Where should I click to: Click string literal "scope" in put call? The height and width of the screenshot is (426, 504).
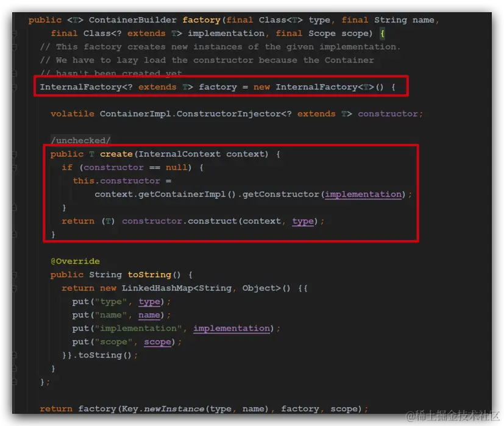pos(113,342)
